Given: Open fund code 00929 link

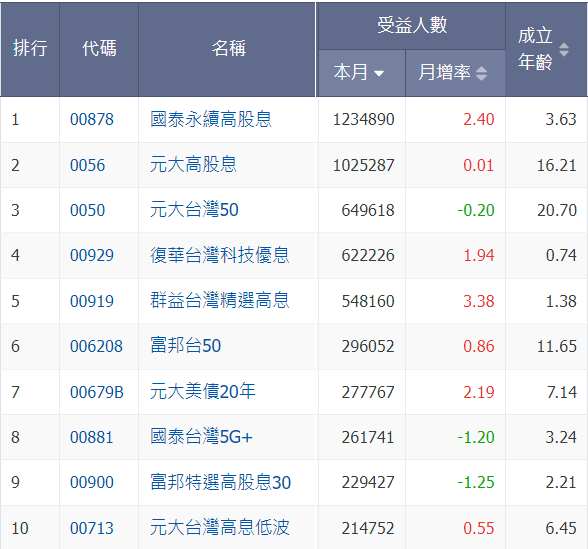Looking at the screenshot, I should coord(92,255).
